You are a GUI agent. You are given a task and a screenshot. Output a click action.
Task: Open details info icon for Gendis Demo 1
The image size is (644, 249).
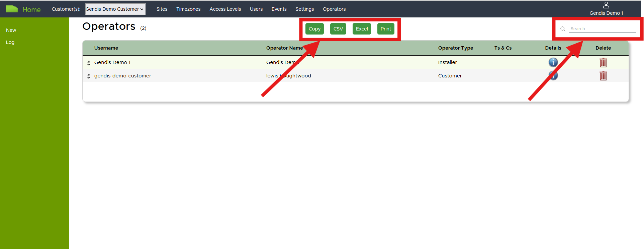[553, 62]
